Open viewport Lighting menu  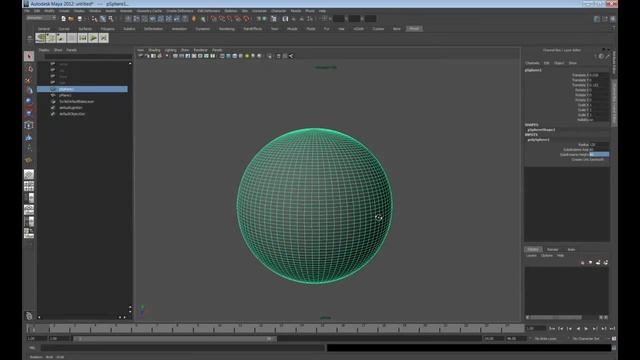point(171,50)
